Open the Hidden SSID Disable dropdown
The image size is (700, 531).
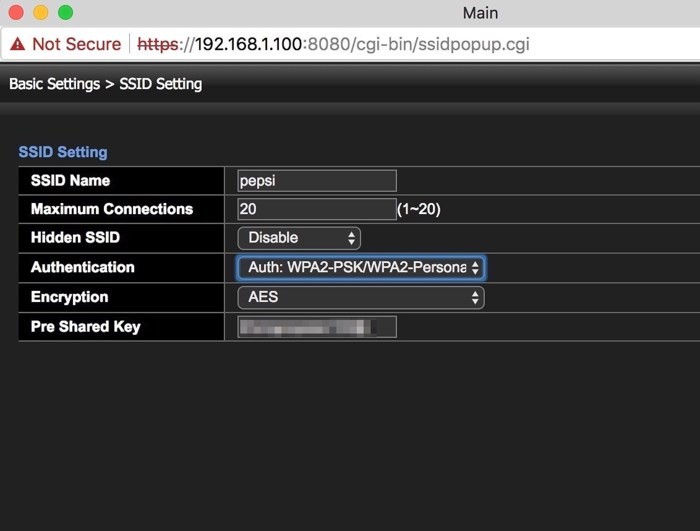298,238
